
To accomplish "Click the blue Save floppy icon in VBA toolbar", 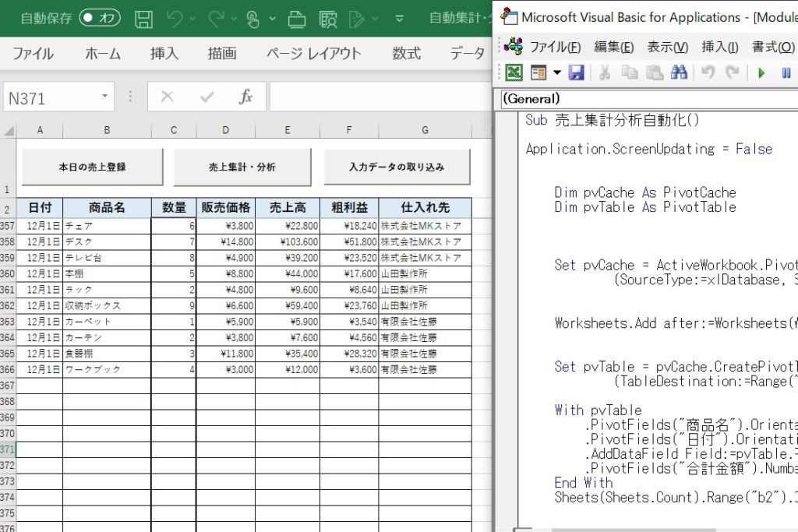I will click(x=576, y=72).
